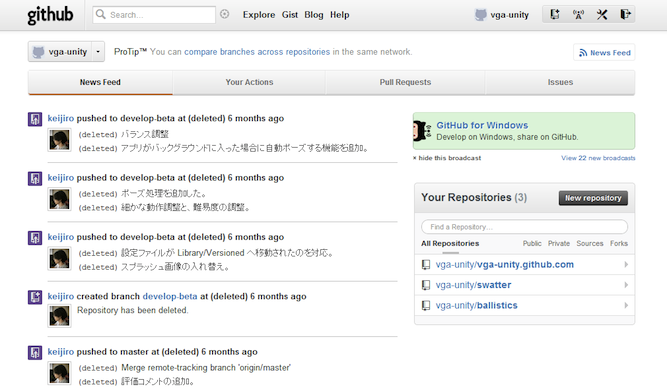
Task: Open vga-unity/vga-unity.github.com repository
Action: (x=505, y=265)
